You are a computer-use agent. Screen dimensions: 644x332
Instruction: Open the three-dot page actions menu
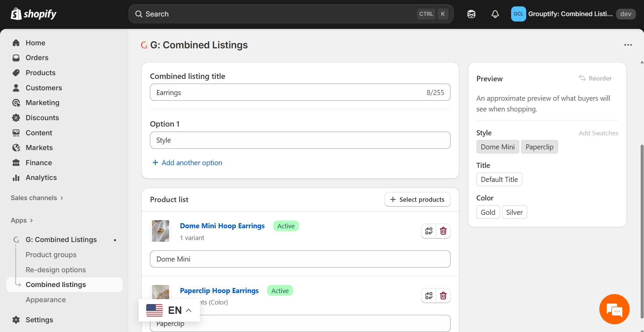coord(628,45)
